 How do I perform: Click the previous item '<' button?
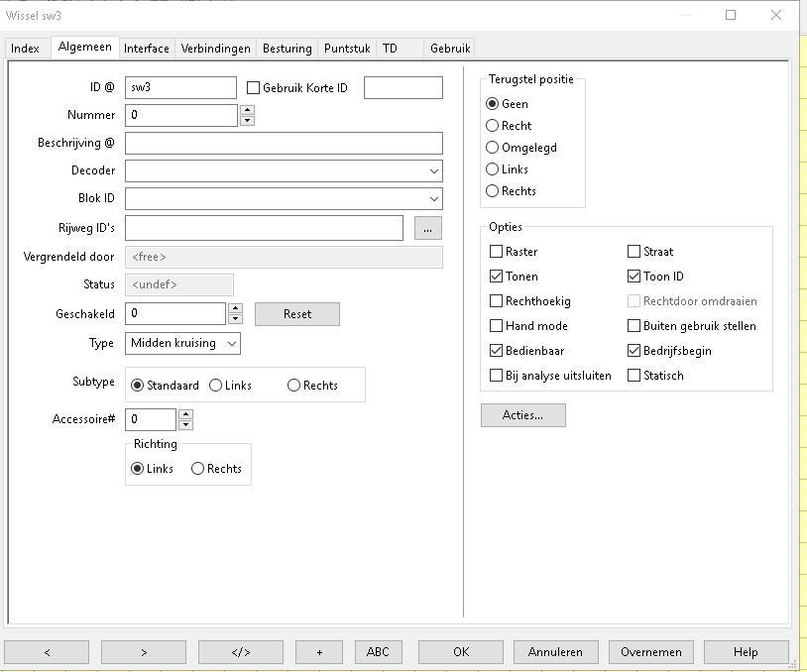47,651
